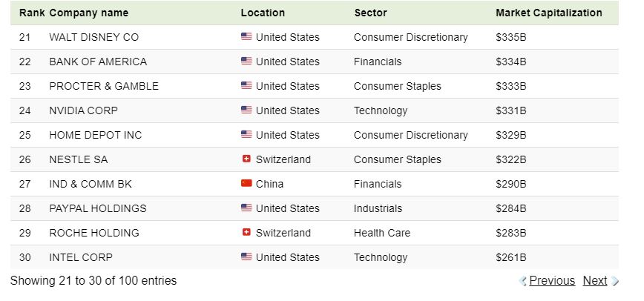Click the Location column header
The image size is (644, 301).
click(x=263, y=13)
